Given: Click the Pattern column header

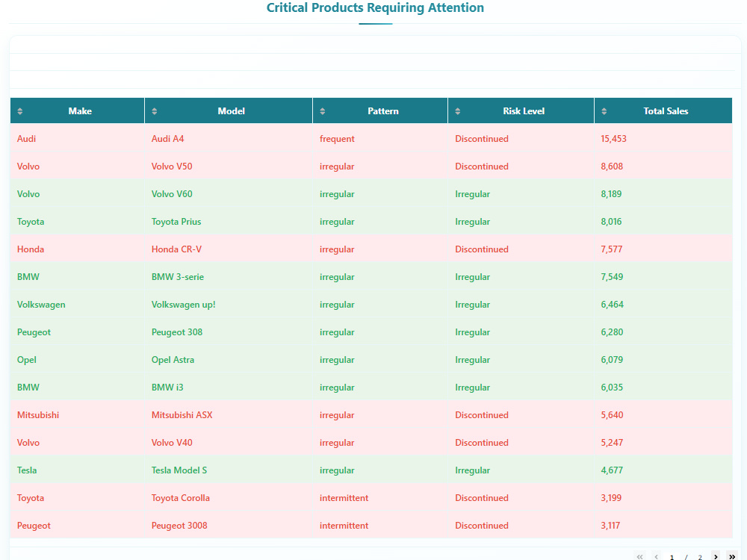Looking at the screenshot, I should point(380,111).
